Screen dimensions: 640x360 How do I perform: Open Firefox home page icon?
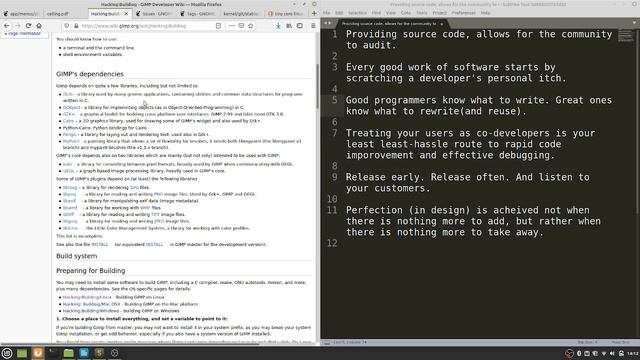39,26
